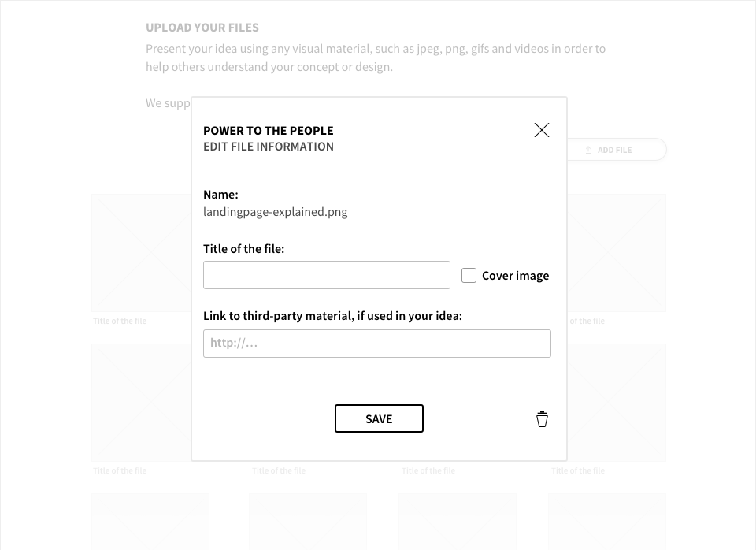Click caption under first top-row thumbnail
This screenshot has width=756, height=550.
(120, 321)
